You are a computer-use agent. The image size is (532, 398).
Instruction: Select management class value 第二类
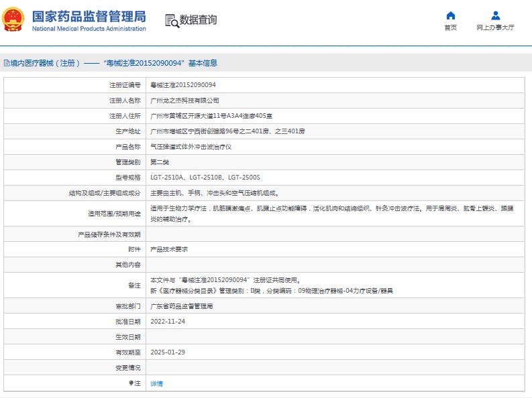160,162
